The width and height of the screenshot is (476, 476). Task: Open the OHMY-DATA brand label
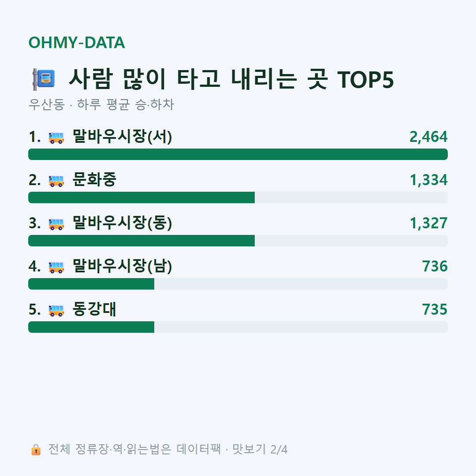[x=77, y=42]
